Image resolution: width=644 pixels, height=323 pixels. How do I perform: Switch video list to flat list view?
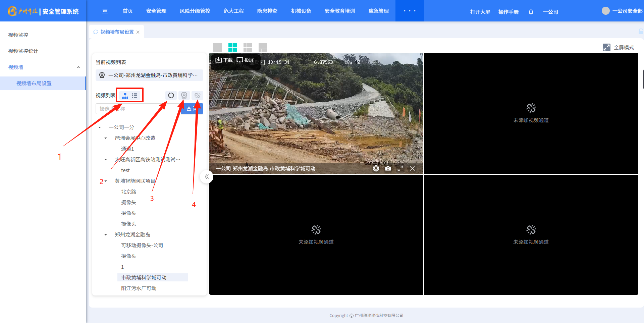[x=135, y=96]
